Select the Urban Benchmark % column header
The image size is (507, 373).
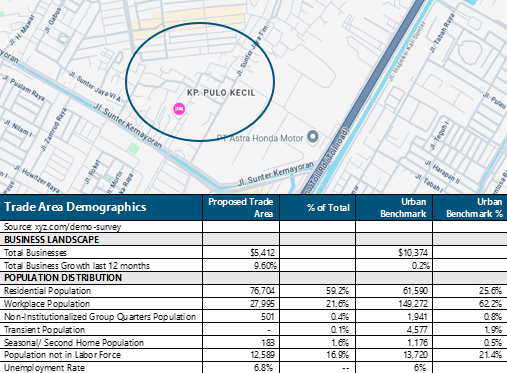click(x=470, y=207)
